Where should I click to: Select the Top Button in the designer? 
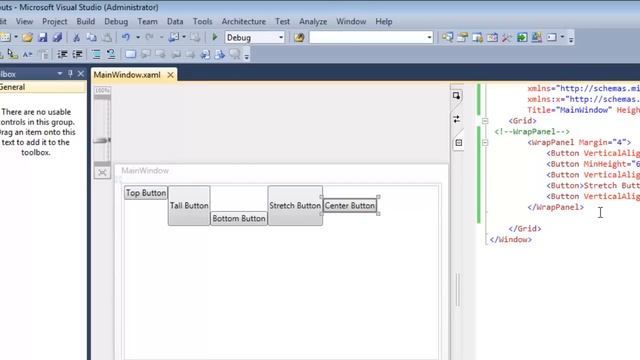pos(146,193)
